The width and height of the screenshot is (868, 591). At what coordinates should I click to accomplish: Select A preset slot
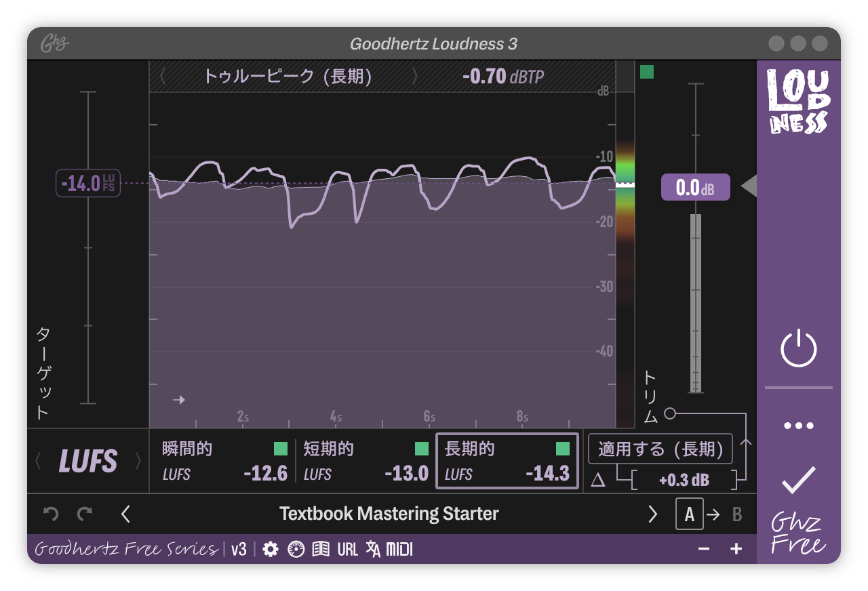coord(690,514)
